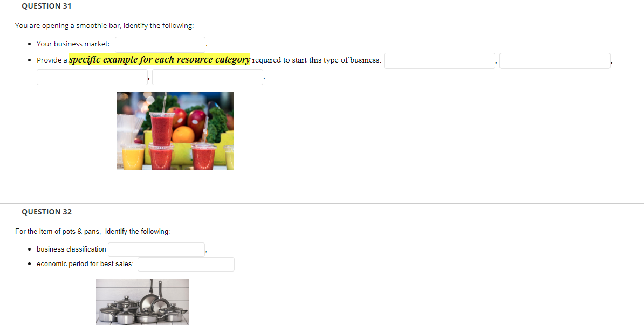The image size is (644, 333).
Task: Click the yellow smoothie cup in the photo
Action: (x=133, y=157)
